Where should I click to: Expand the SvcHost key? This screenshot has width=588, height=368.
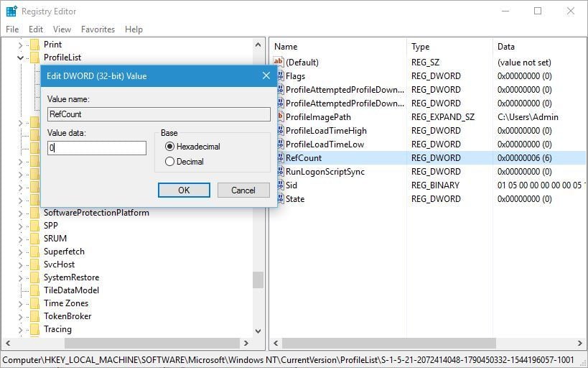point(20,265)
